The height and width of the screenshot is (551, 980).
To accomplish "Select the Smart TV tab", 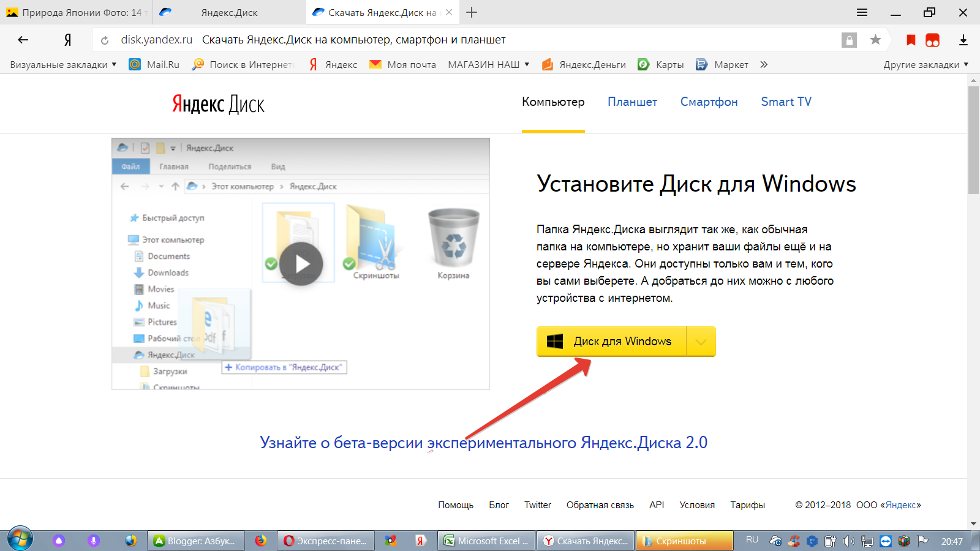I will point(786,102).
